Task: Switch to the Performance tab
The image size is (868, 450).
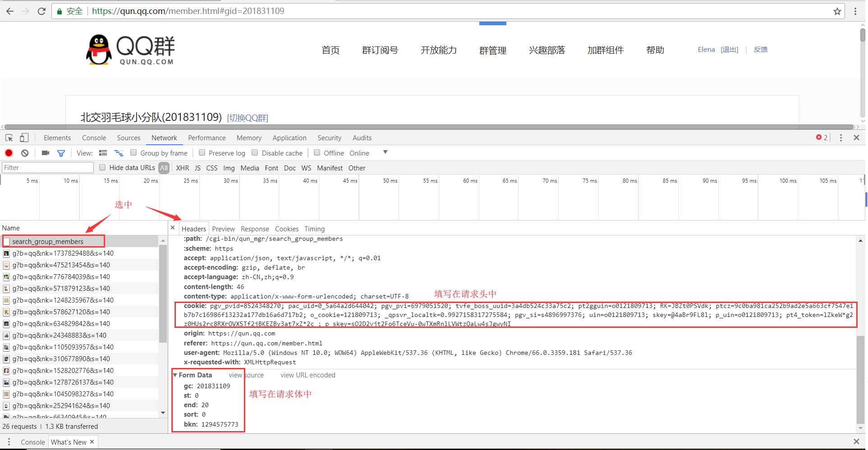Action: [x=207, y=138]
